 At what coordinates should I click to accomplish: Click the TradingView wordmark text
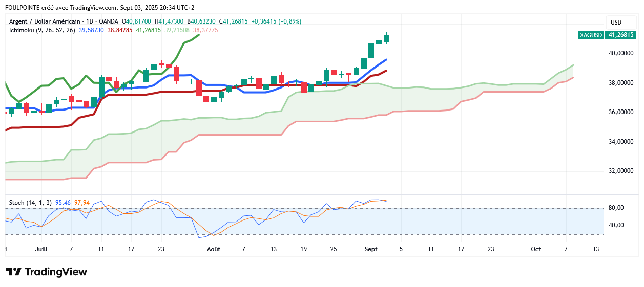point(56,272)
